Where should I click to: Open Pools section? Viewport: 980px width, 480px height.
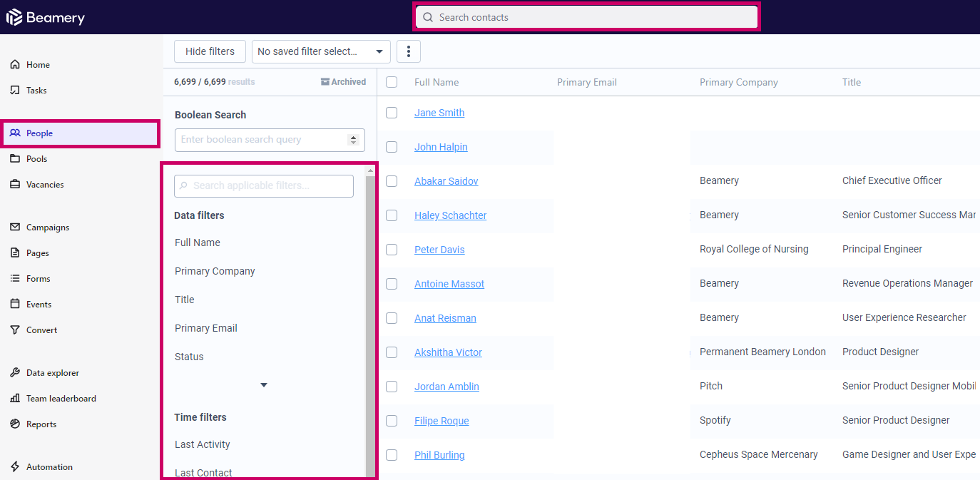(x=37, y=159)
